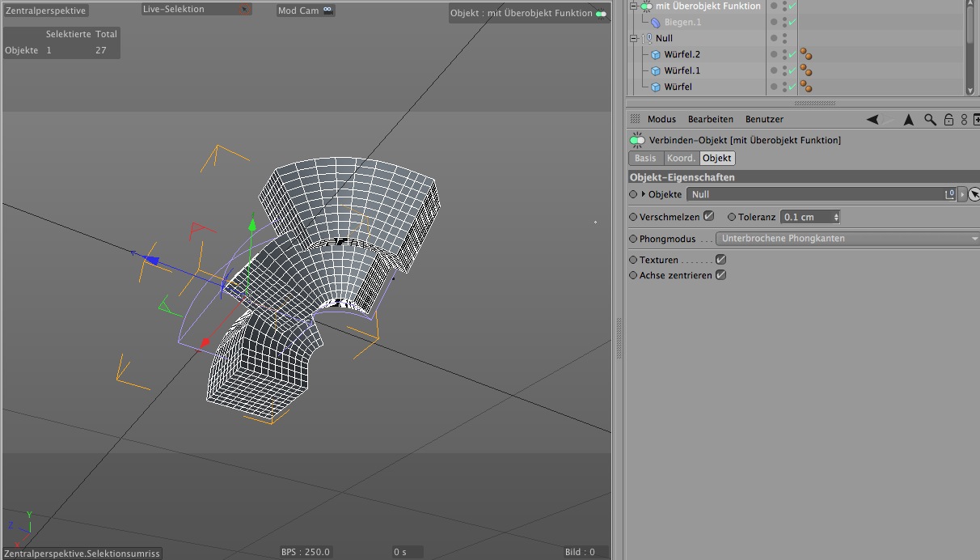
Task: Select the Würfel object in the tree
Action: click(678, 87)
